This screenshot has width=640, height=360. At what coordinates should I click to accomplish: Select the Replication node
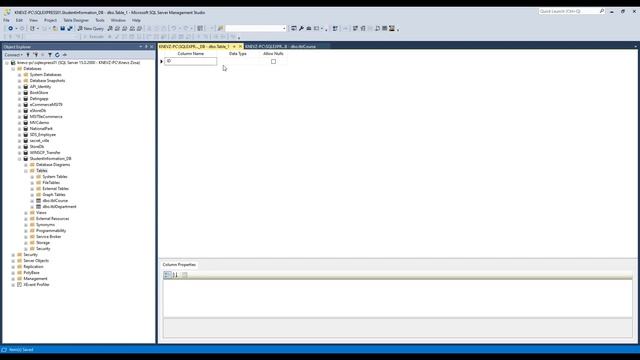coord(33,267)
